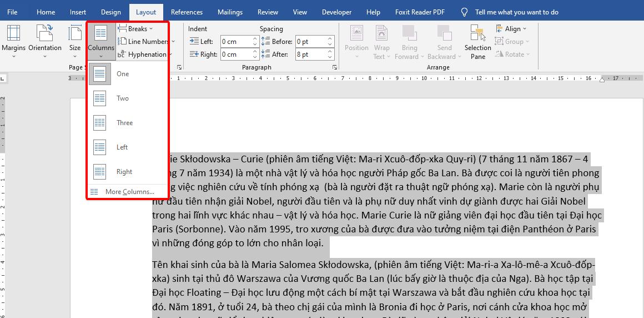The image size is (644, 318).
Task: Open the Foxit Reader PDF tab
Action: coord(420,12)
